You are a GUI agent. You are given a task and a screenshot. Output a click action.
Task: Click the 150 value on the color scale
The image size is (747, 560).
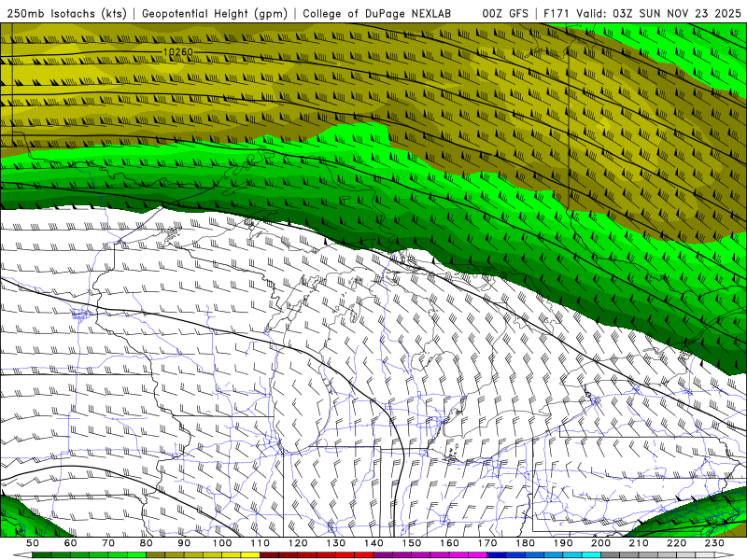(412, 543)
